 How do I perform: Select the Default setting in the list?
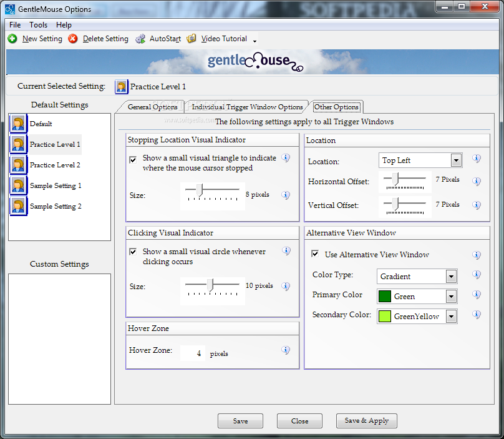point(41,124)
